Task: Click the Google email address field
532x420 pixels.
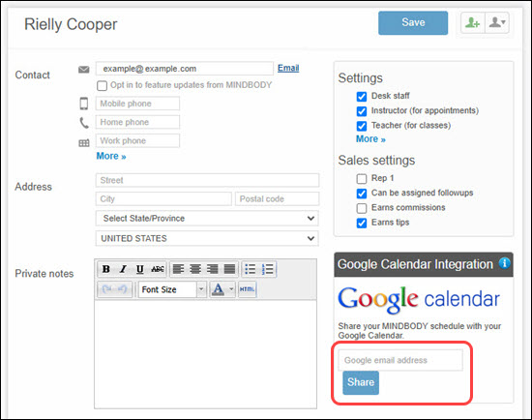Action: 400,360
